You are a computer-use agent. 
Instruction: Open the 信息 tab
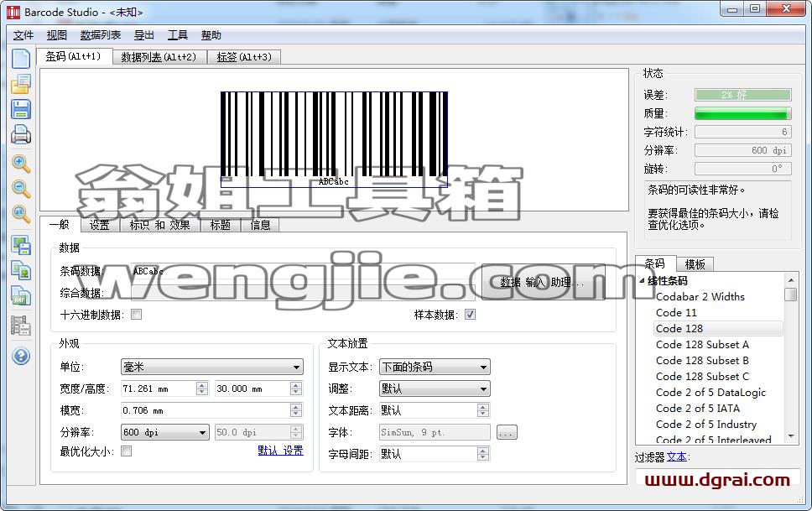(260, 225)
